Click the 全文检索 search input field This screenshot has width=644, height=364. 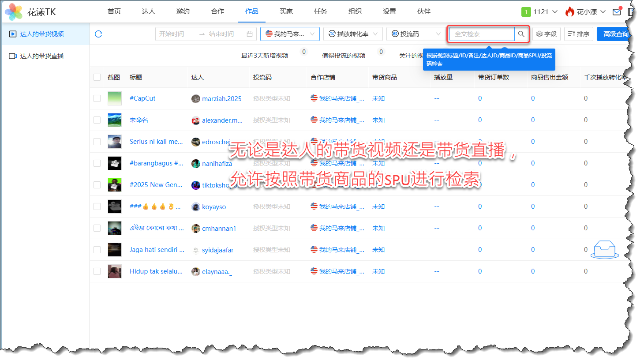tap(482, 34)
